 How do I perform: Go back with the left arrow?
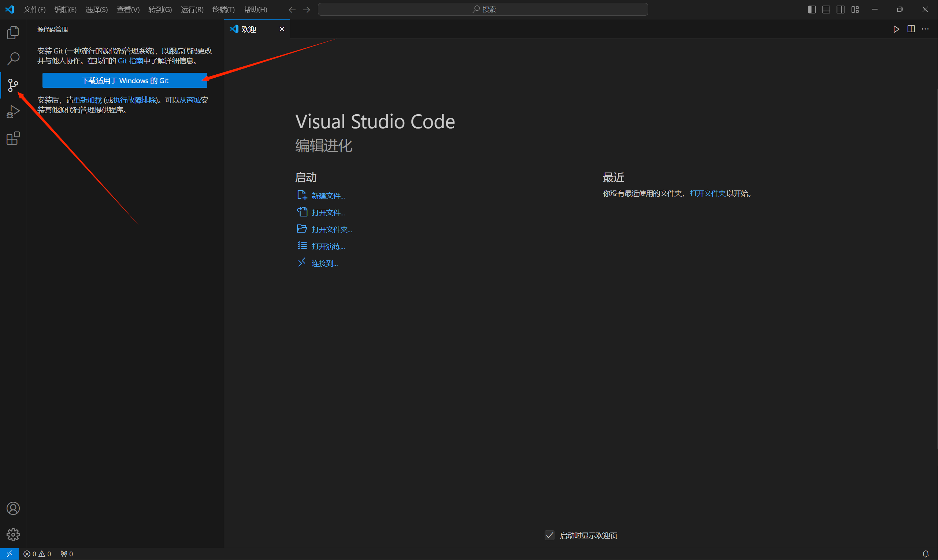[292, 10]
